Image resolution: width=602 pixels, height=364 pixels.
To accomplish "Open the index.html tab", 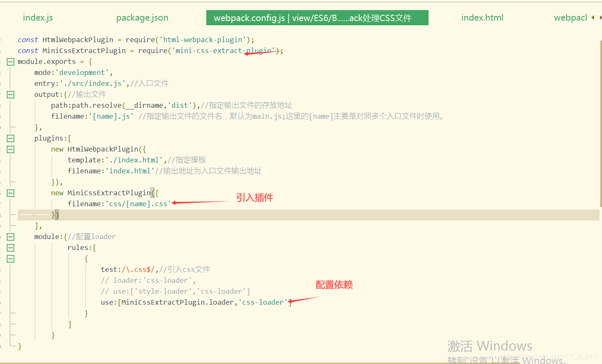I will point(482,18).
